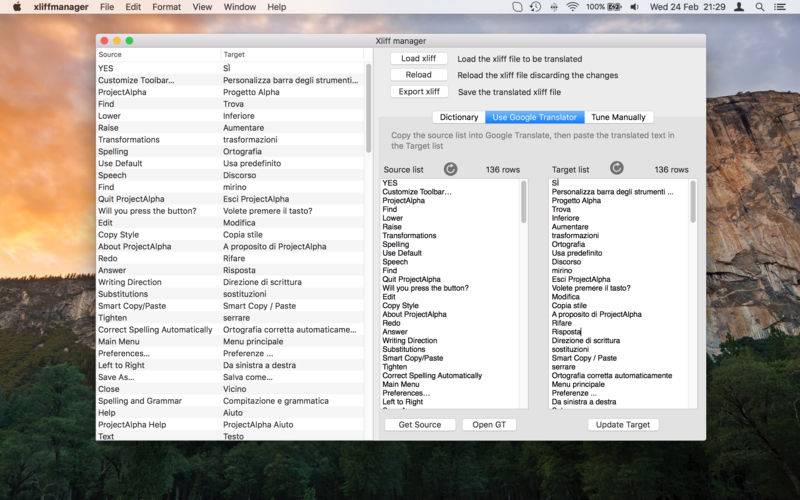The width and height of the screenshot is (800, 500).
Task: Open the Help menu
Action: pos(277,7)
